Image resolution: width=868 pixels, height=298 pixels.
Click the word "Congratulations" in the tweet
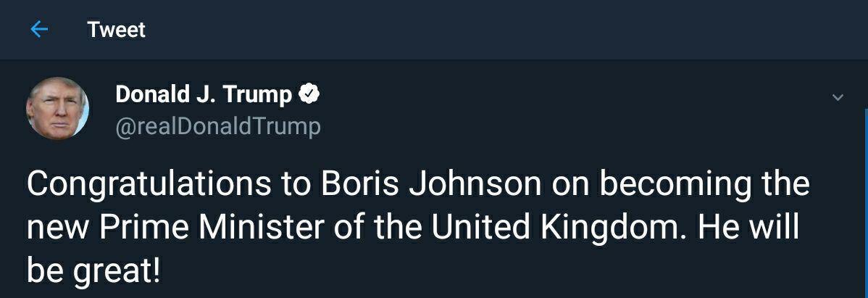(x=148, y=184)
